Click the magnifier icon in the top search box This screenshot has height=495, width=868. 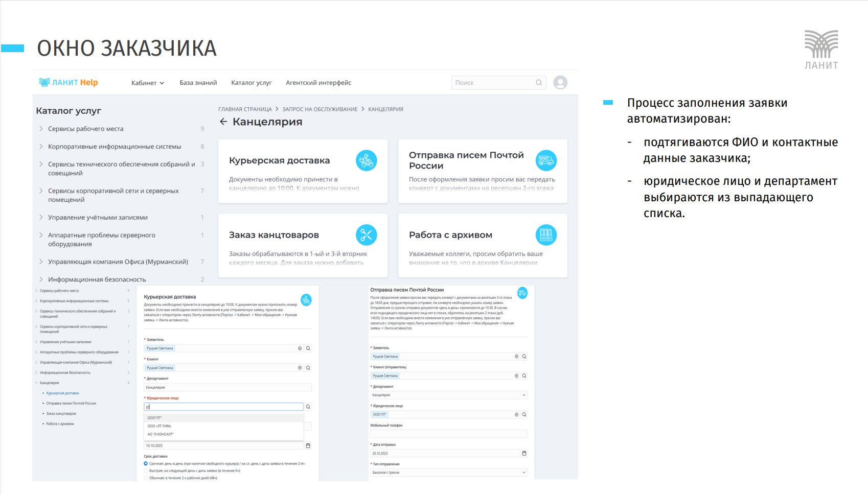[x=539, y=83]
